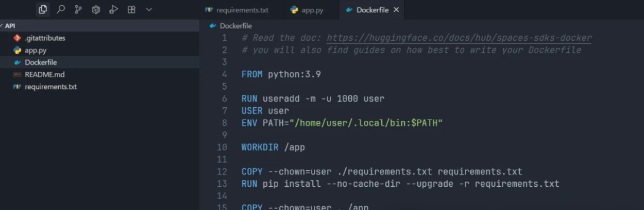The width and height of the screenshot is (644, 210).
Task: Select the Dockerfile editor tab
Action: pos(372,10)
